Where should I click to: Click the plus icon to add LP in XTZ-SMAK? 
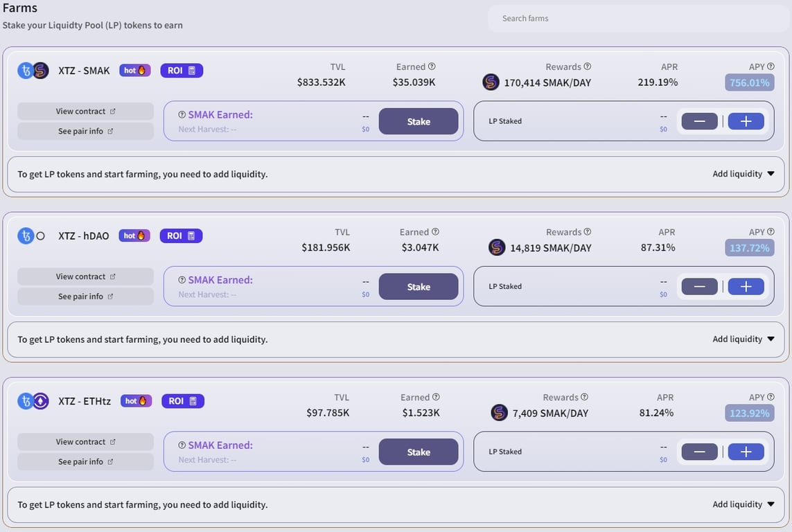(746, 121)
